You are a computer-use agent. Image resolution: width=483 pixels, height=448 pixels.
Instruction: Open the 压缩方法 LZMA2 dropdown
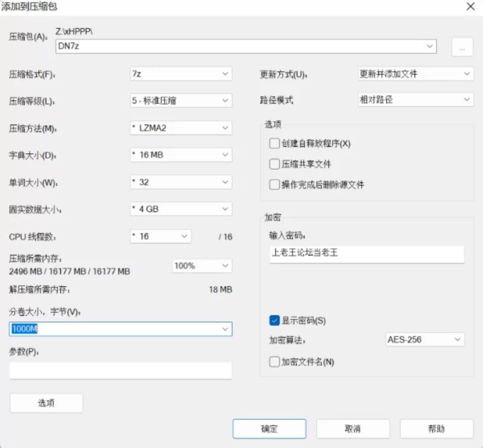(x=181, y=128)
